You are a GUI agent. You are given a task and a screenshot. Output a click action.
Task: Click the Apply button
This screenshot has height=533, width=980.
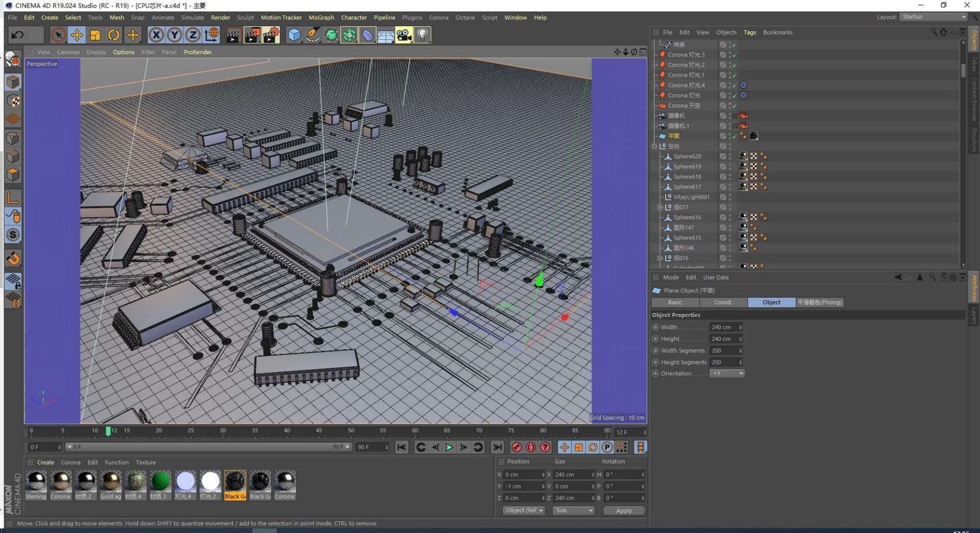624,511
